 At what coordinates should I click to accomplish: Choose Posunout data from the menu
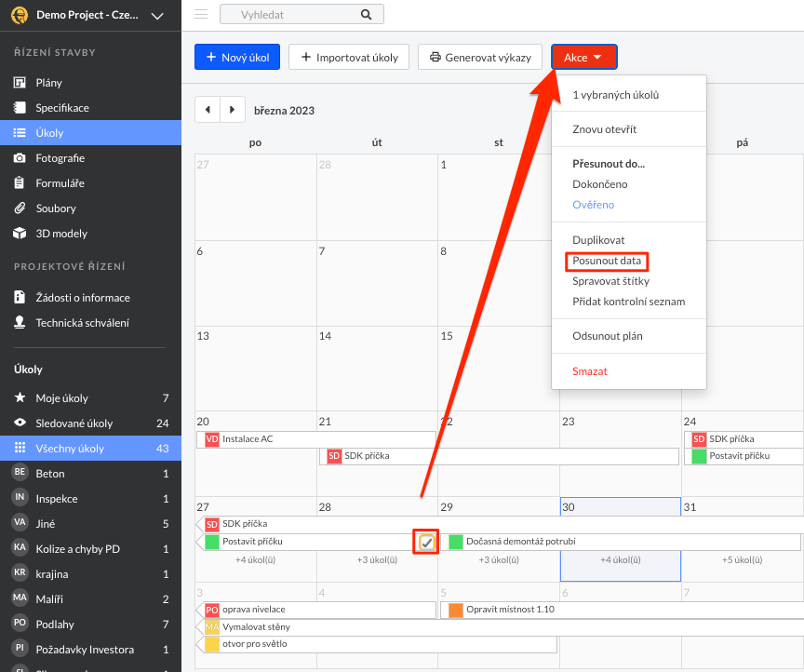607,261
